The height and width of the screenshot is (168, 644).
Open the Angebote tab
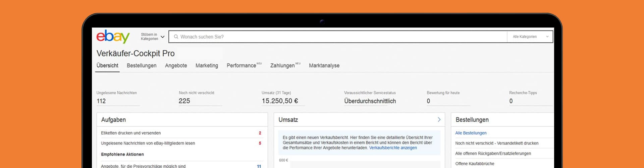[176, 66]
